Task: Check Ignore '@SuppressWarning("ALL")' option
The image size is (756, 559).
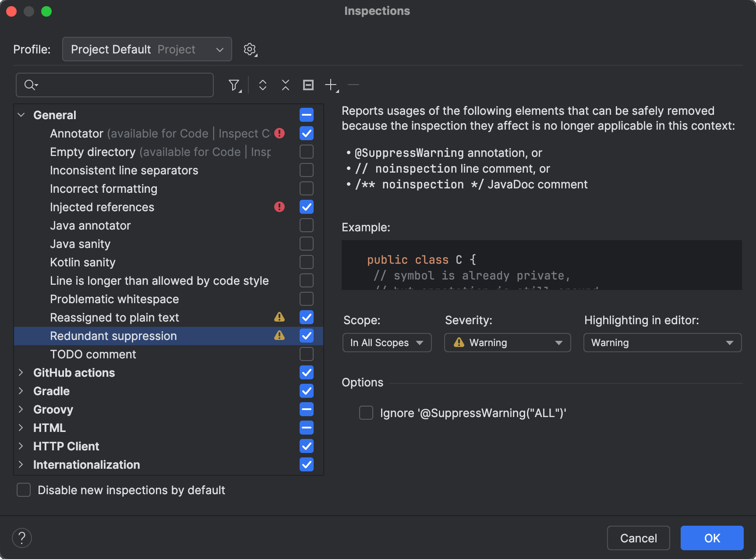Action: coord(366,413)
